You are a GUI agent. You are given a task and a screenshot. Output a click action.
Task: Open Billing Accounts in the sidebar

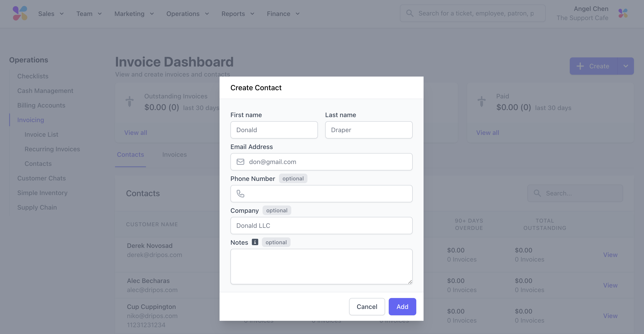coord(41,105)
